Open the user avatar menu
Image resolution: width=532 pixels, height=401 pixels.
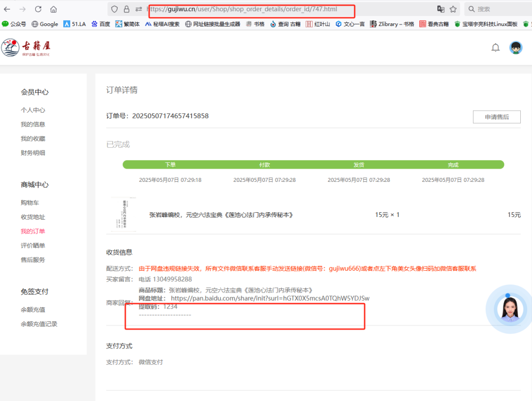pos(516,47)
